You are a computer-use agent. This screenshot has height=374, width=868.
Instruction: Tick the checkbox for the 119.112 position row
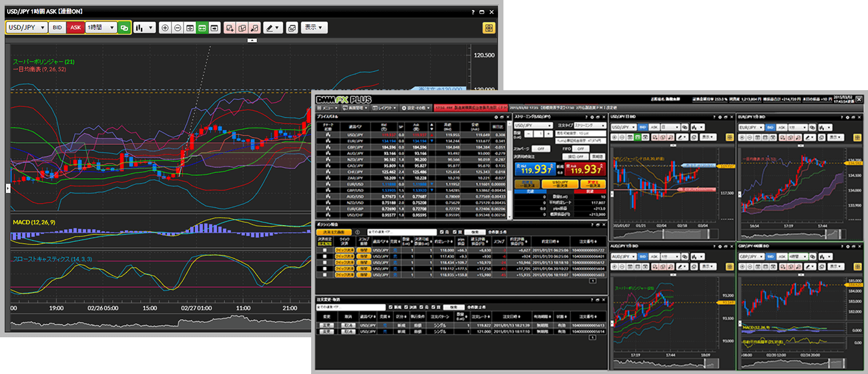coord(324,268)
